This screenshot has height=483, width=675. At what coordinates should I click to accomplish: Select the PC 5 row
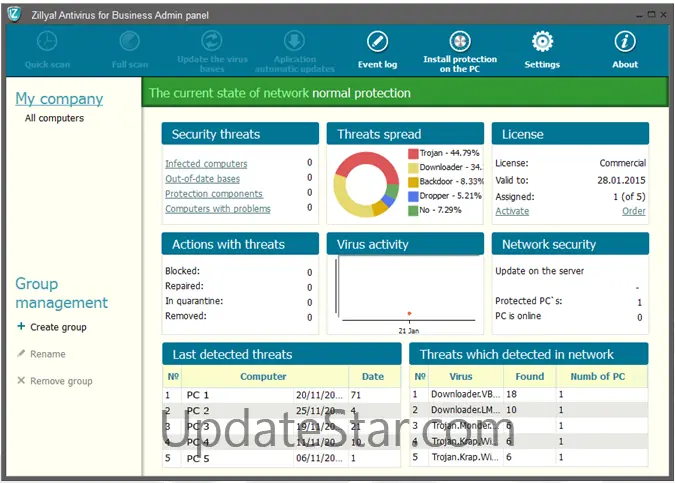[282, 458]
